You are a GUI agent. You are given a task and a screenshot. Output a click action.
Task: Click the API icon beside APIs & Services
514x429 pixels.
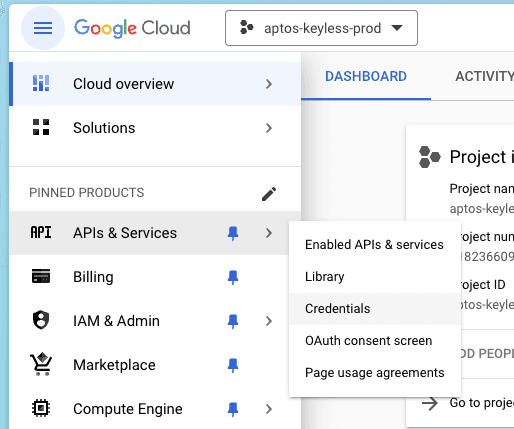point(41,232)
